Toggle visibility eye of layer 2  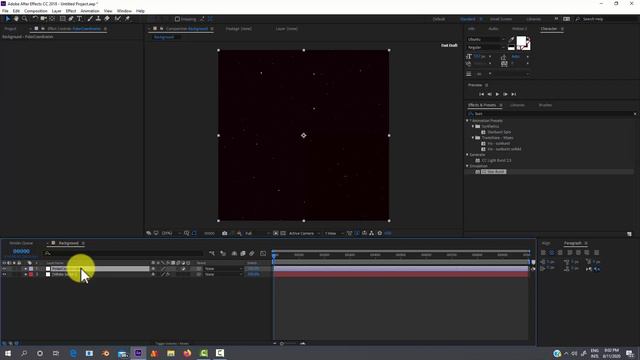click(4, 274)
